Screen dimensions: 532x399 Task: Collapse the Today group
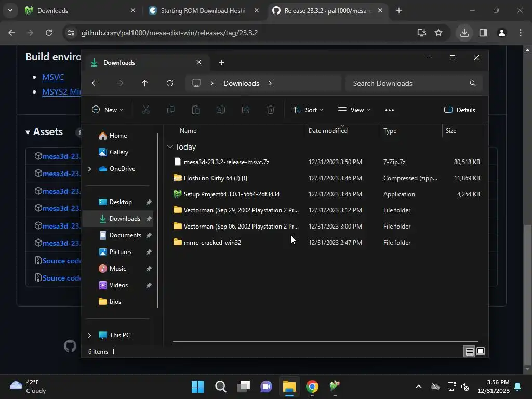[170, 147]
